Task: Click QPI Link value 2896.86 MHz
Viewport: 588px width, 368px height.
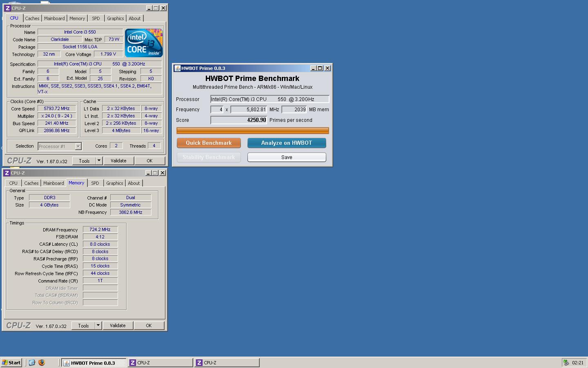Action: click(x=57, y=131)
